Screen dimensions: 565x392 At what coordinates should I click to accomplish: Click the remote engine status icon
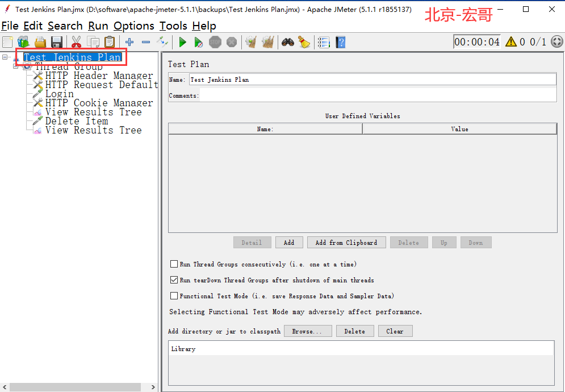557,41
